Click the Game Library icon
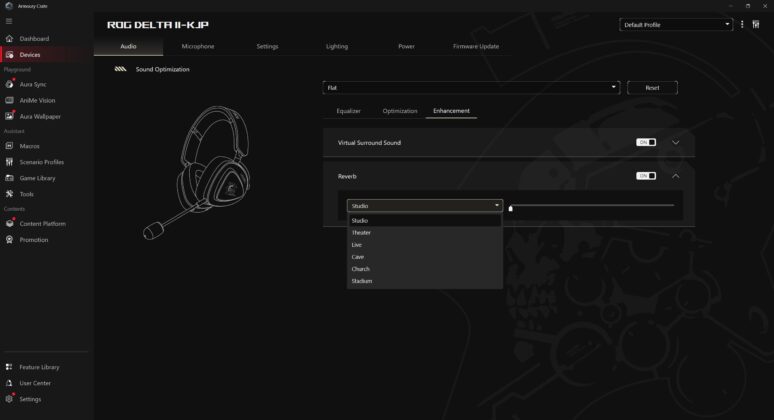The image size is (774, 420). point(9,178)
